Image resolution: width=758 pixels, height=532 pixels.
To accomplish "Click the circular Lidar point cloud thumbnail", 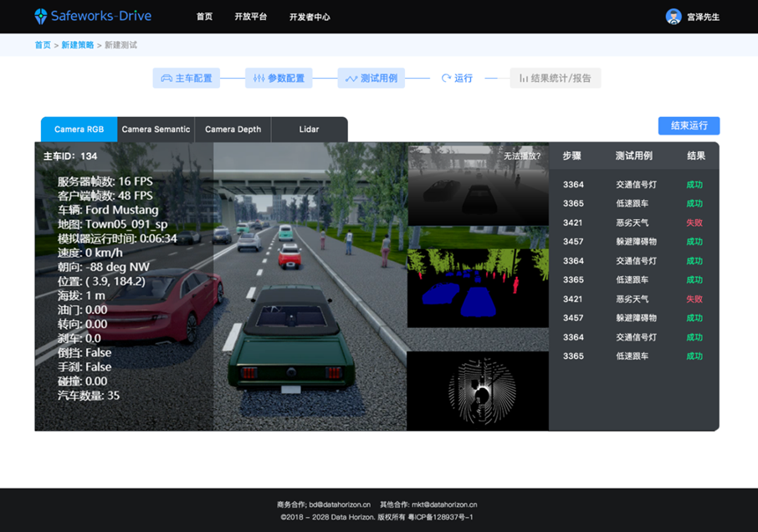I will 478,391.
